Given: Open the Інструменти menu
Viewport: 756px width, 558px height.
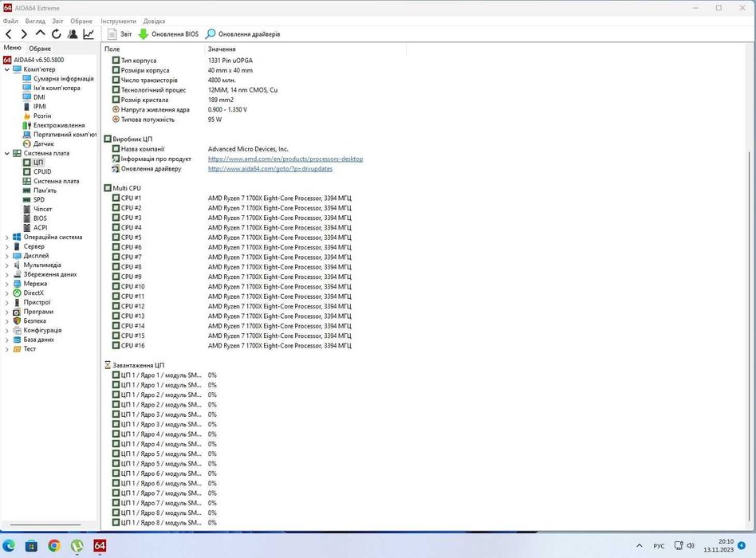Looking at the screenshot, I should point(118,22).
